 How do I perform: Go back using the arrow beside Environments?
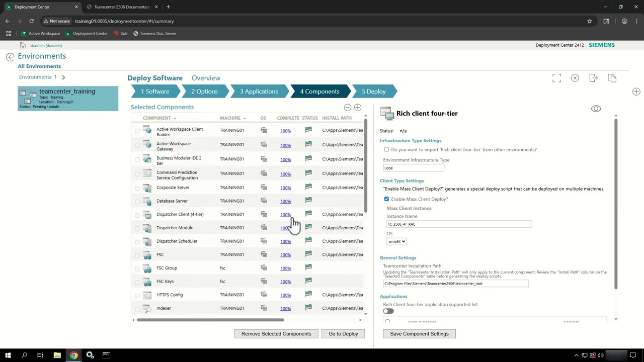[10, 57]
